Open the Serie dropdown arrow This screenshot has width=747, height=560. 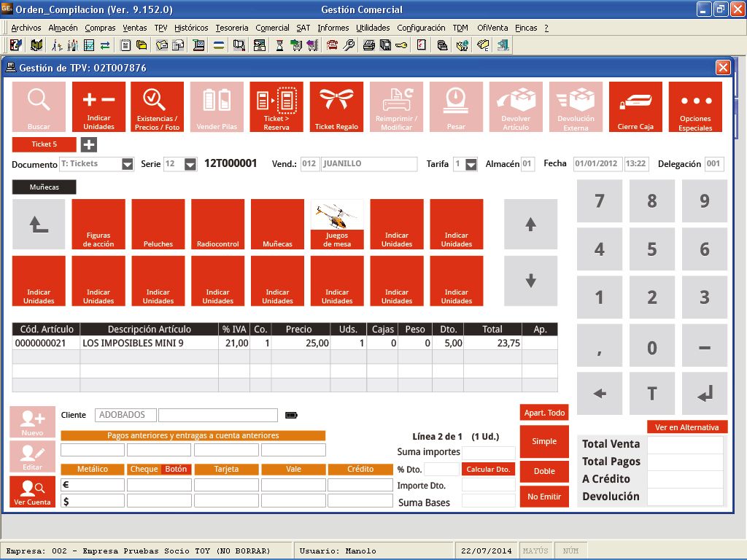click(x=190, y=164)
